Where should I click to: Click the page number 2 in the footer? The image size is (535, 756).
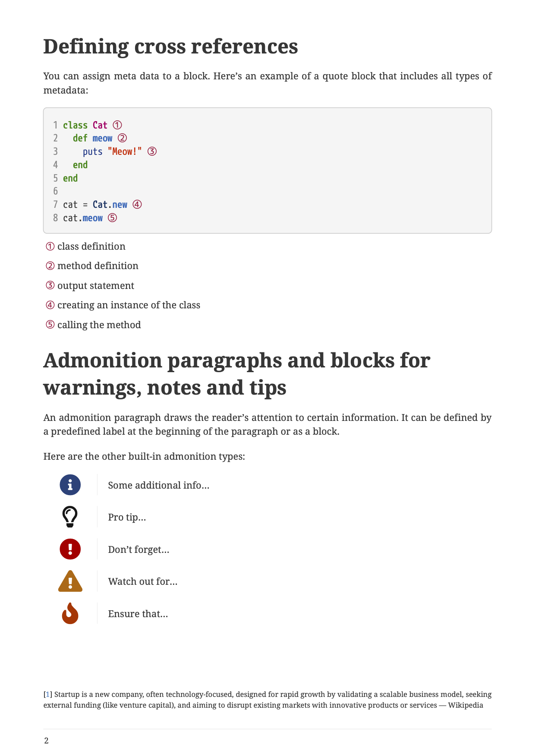(x=47, y=741)
